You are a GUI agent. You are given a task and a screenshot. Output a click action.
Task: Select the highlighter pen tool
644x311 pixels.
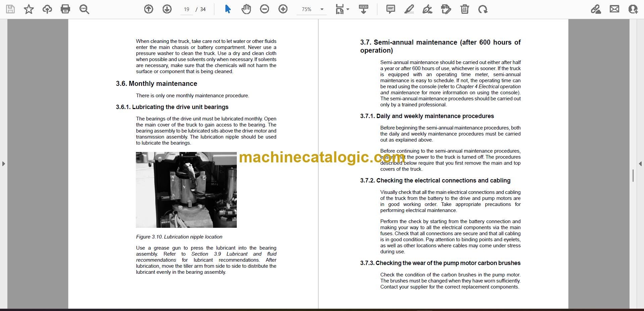click(409, 9)
